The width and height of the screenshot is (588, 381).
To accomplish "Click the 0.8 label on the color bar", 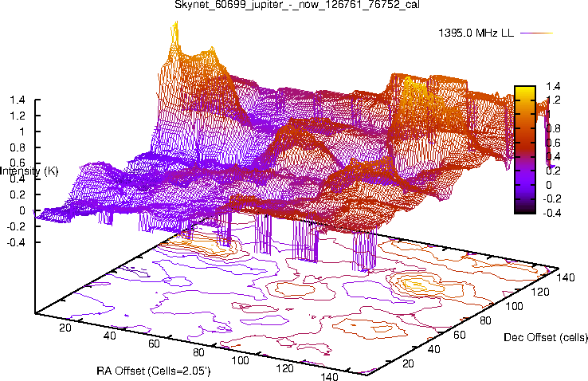I will [x=553, y=128].
